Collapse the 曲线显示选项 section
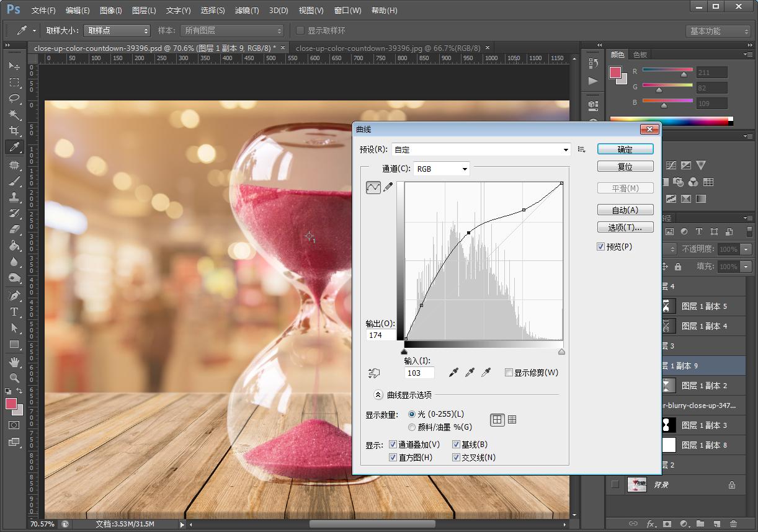This screenshot has width=758, height=532. [x=378, y=395]
